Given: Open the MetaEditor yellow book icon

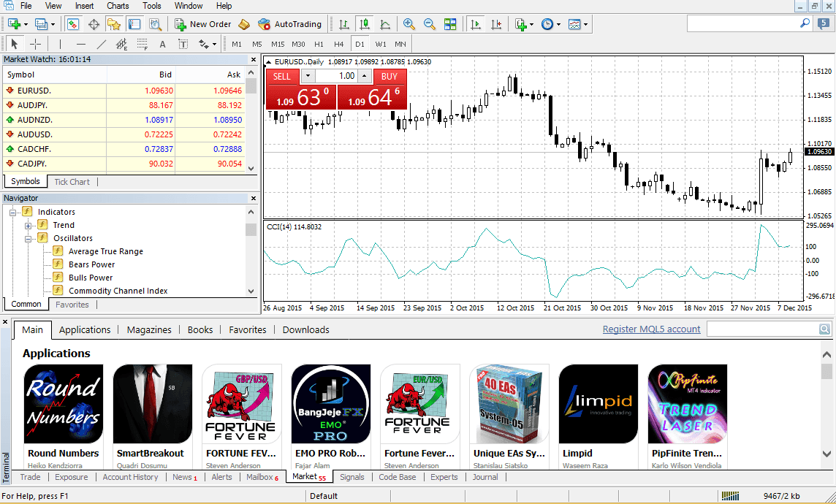Looking at the screenshot, I should pyautogui.click(x=243, y=24).
